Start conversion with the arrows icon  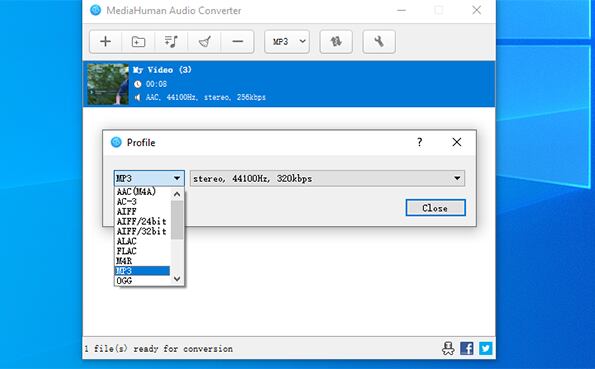click(336, 41)
